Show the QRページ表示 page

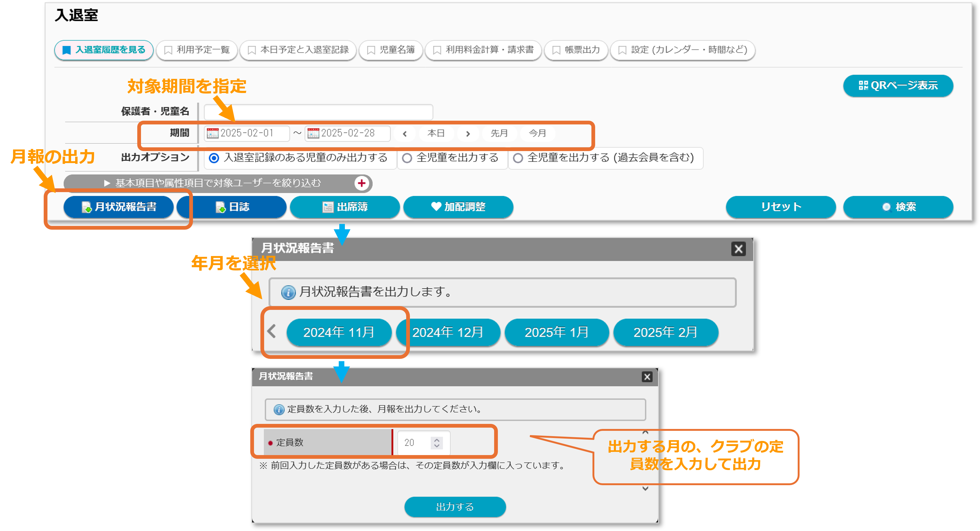point(898,86)
